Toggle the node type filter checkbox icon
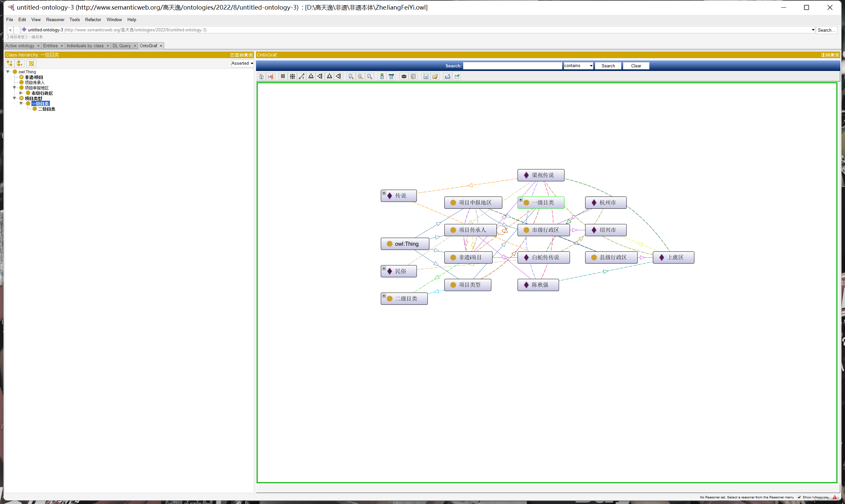845x504 pixels. [x=382, y=76]
